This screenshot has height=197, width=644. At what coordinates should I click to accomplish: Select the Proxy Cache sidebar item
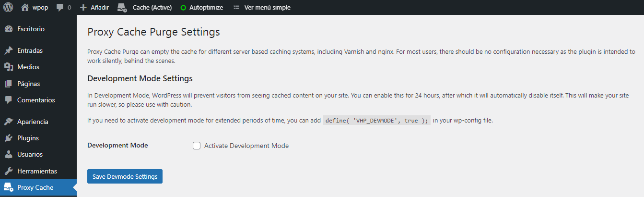(35, 187)
